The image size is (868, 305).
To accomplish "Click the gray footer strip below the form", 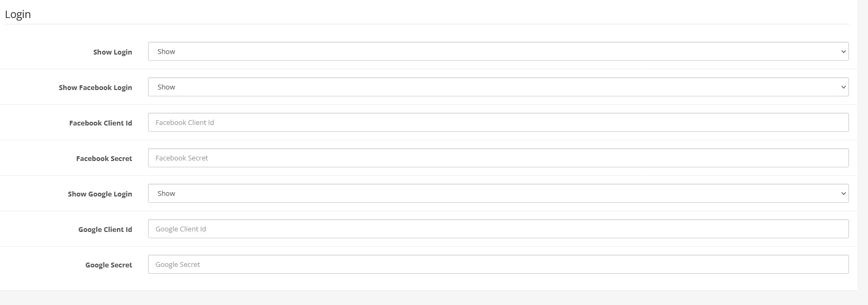I will coord(434,298).
